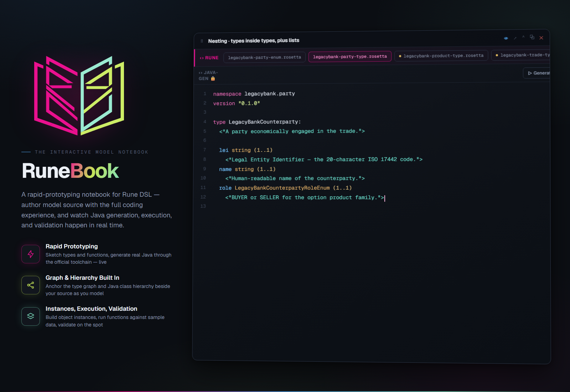Click the 'Instances, Execution, Validation' heading

click(x=91, y=309)
